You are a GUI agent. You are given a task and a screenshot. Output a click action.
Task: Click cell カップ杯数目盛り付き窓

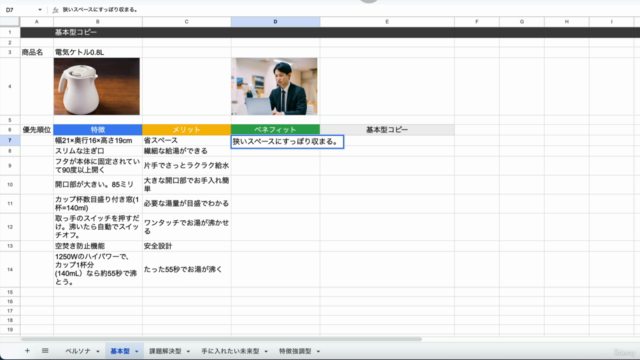point(98,203)
